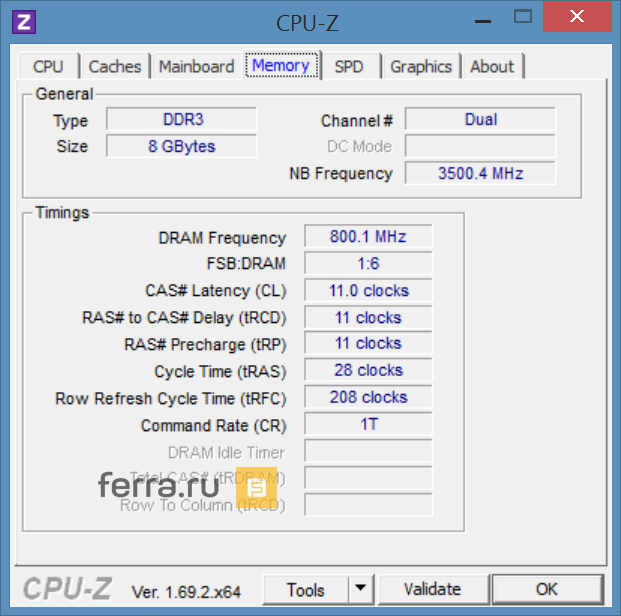The image size is (621, 616).
Task: Click the Channel # Dual field
Action: [480, 120]
